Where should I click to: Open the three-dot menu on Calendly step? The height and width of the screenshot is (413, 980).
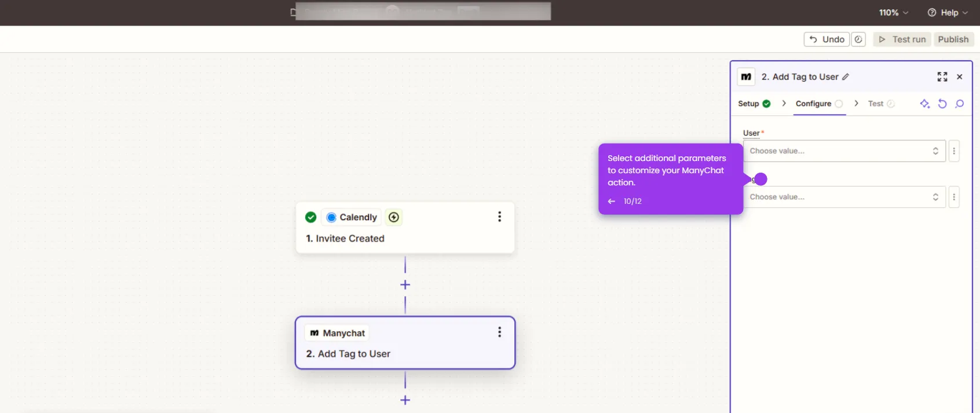coord(499,217)
